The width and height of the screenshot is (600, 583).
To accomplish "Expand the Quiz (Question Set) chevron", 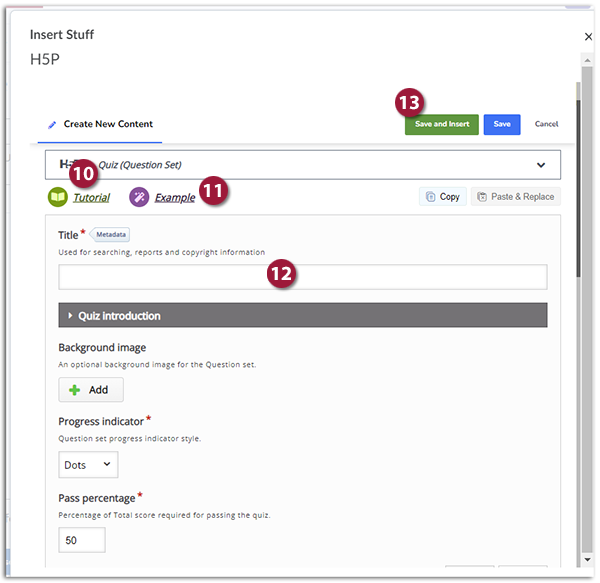I will (x=541, y=165).
